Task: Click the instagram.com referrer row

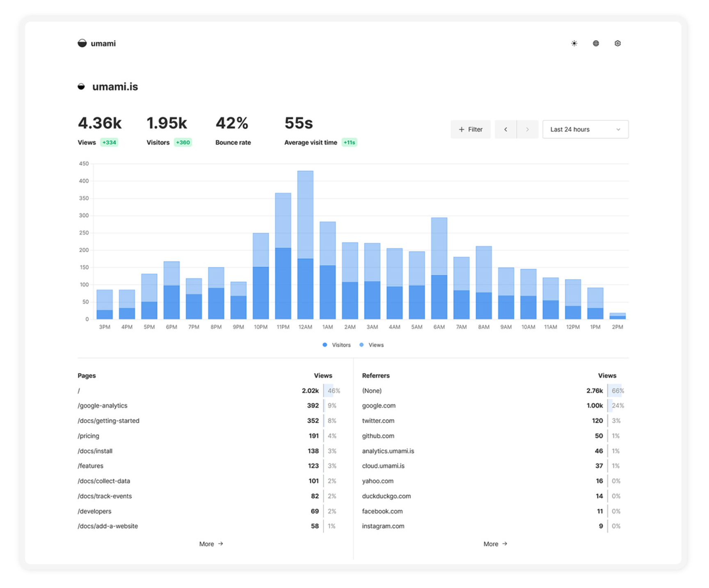Action: [x=493, y=526]
